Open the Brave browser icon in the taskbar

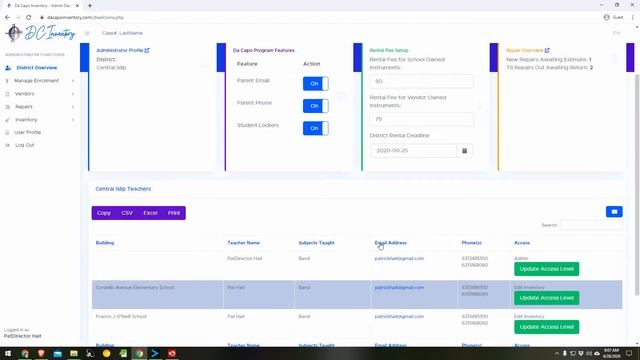pyautogui.click(x=41, y=353)
